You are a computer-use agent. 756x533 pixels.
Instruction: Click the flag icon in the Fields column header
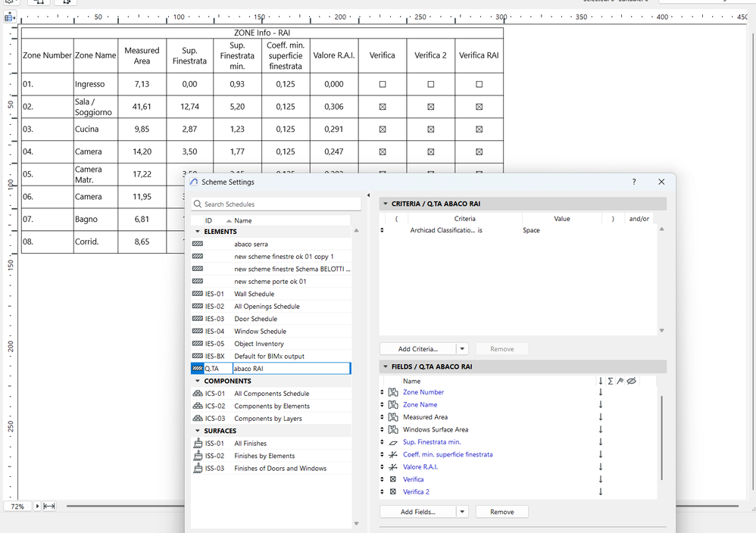click(x=620, y=380)
